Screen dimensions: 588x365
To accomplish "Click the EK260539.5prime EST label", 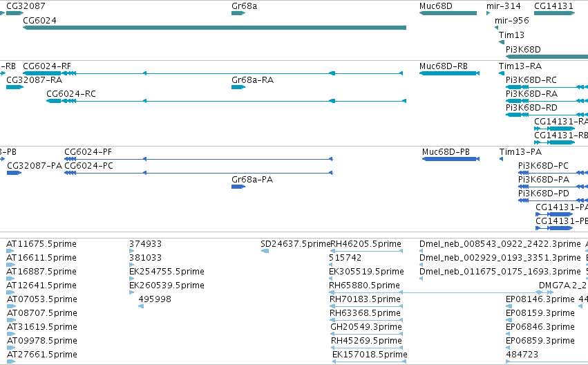I will pos(167,286).
